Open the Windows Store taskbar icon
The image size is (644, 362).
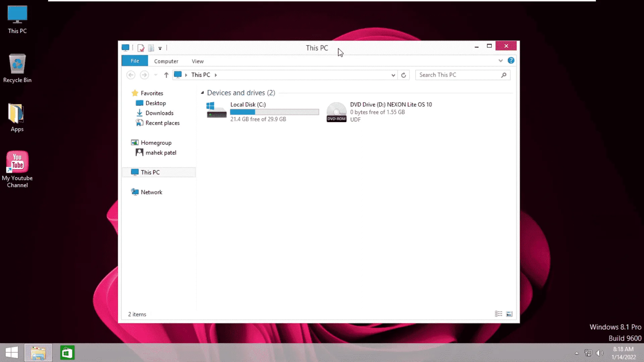point(67,353)
